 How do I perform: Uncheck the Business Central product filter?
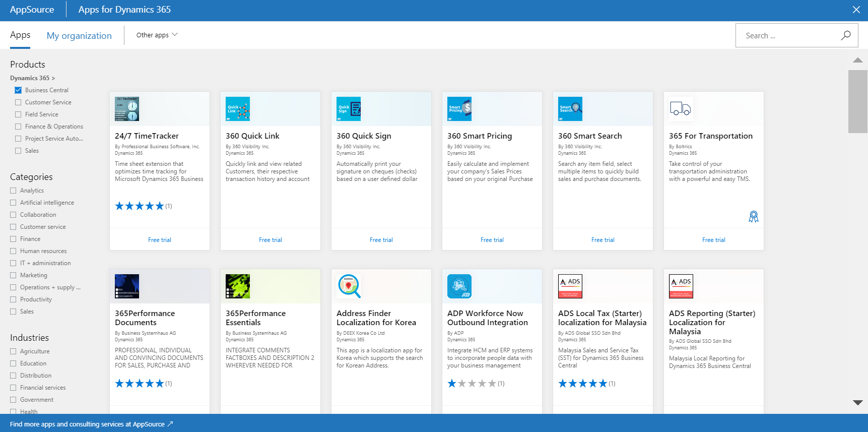tap(18, 90)
